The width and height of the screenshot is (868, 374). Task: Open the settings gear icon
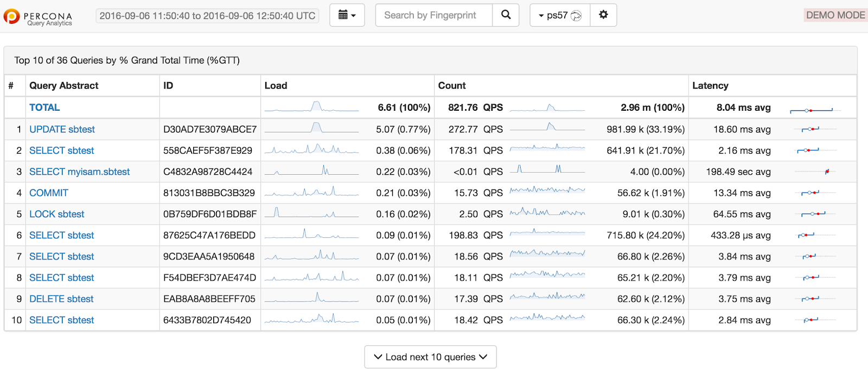click(x=603, y=15)
